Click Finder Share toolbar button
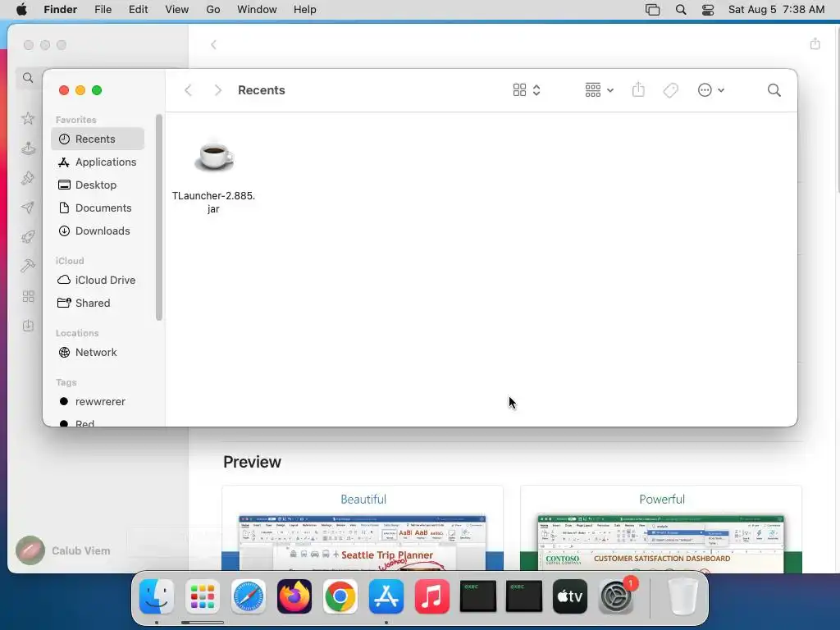Viewport: 840px width, 630px height. [x=638, y=89]
